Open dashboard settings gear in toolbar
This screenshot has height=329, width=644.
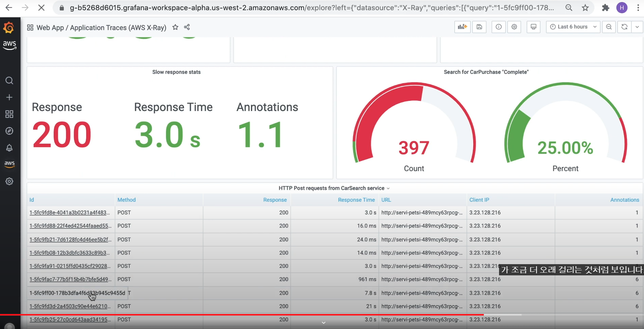click(514, 27)
